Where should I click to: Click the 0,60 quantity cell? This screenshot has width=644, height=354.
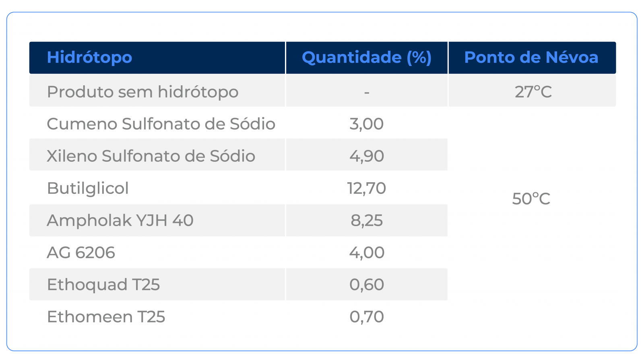click(x=366, y=285)
